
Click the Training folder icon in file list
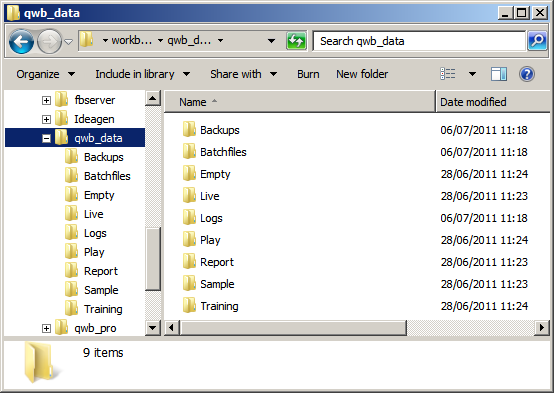point(189,306)
